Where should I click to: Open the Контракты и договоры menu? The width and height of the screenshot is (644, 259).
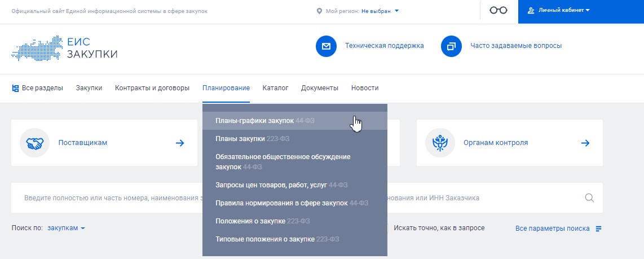pos(152,88)
